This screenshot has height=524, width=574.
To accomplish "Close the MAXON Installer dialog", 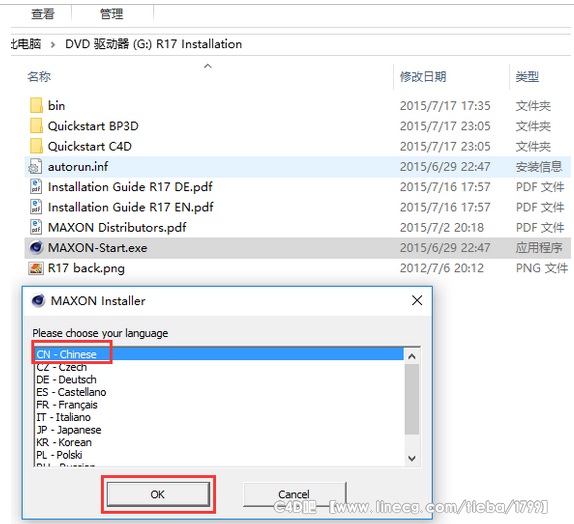I will [417, 301].
